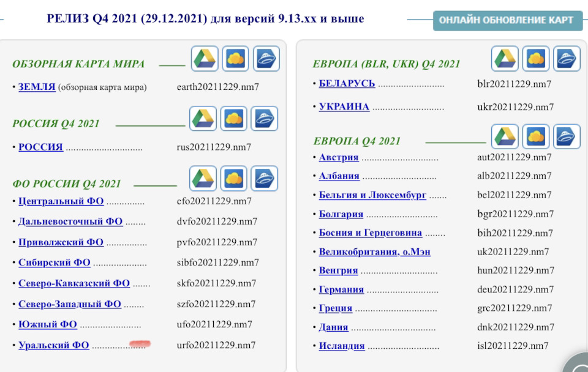Open Mail.ru cloud icon for world overview map
The height and width of the screenshot is (372, 588).
[235, 59]
